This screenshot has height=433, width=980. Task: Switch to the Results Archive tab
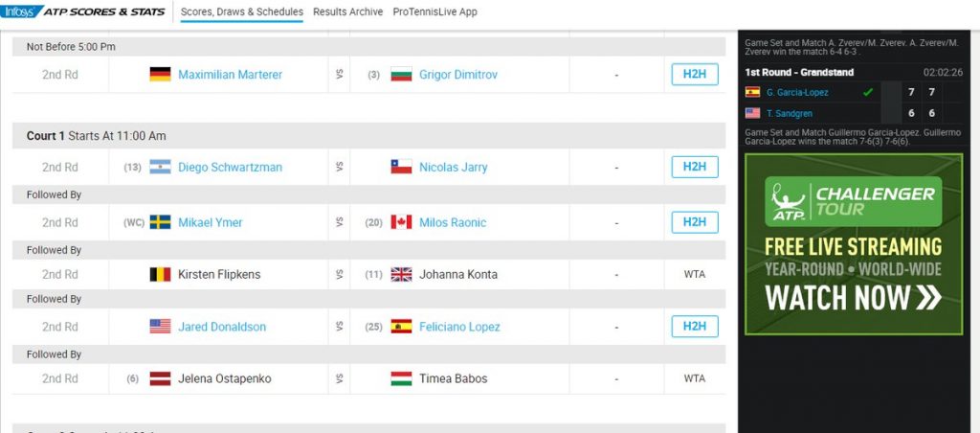pos(348,11)
